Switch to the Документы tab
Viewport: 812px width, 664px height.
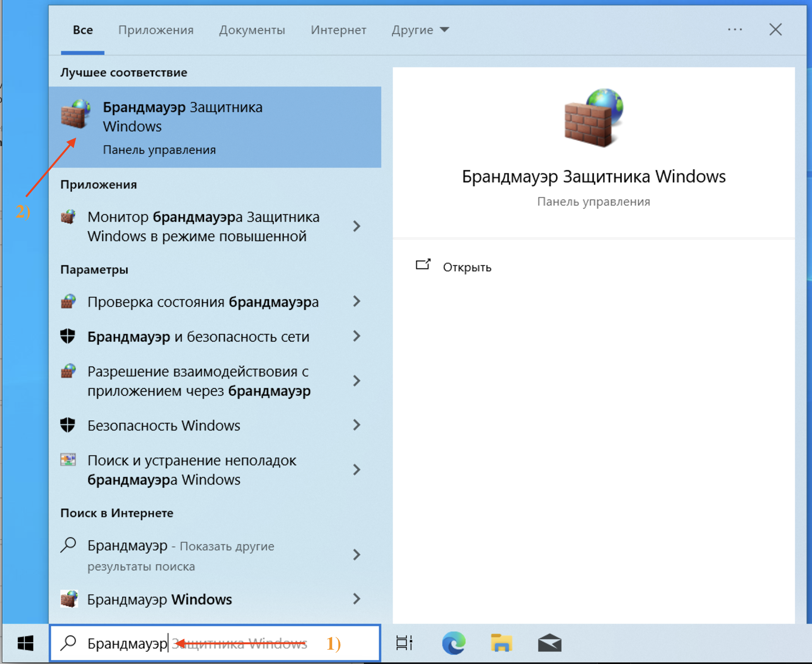coord(252,30)
